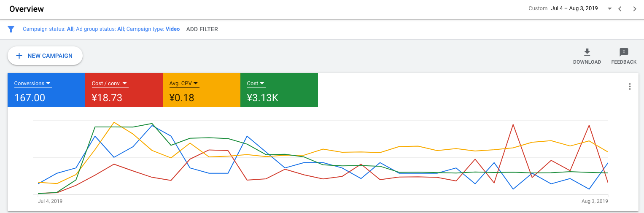Go to the previous date range
The height and width of the screenshot is (213, 644).
click(x=620, y=9)
